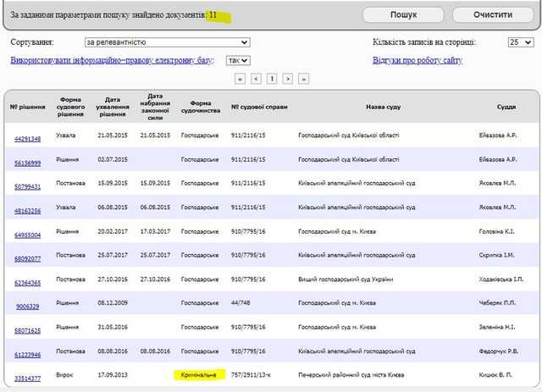Click judge name 'Скрипка І.М.'
The image size is (542, 392).
496,255
